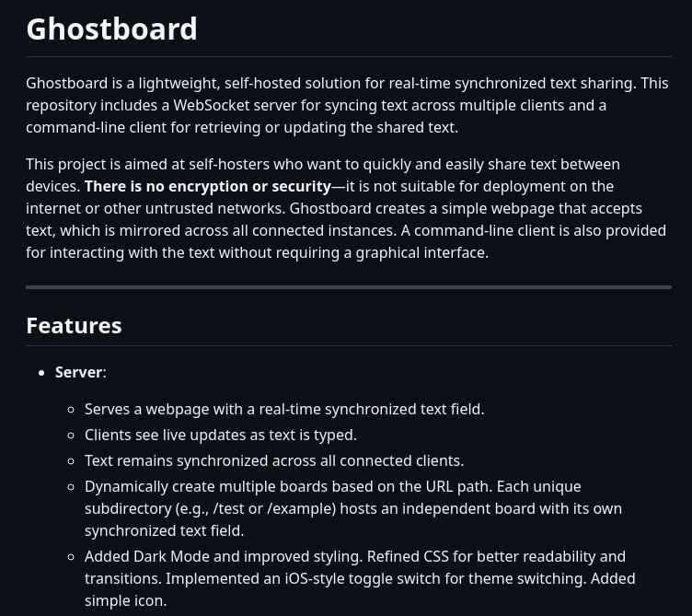Click the bold 'There is no encryption or security' text
This screenshot has width=692, height=616.
tap(208, 186)
